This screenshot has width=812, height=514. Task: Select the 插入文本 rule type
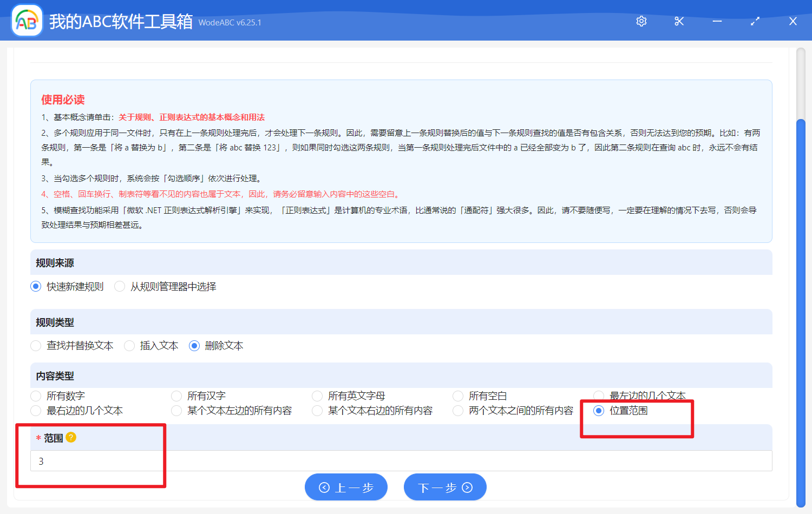click(129, 346)
